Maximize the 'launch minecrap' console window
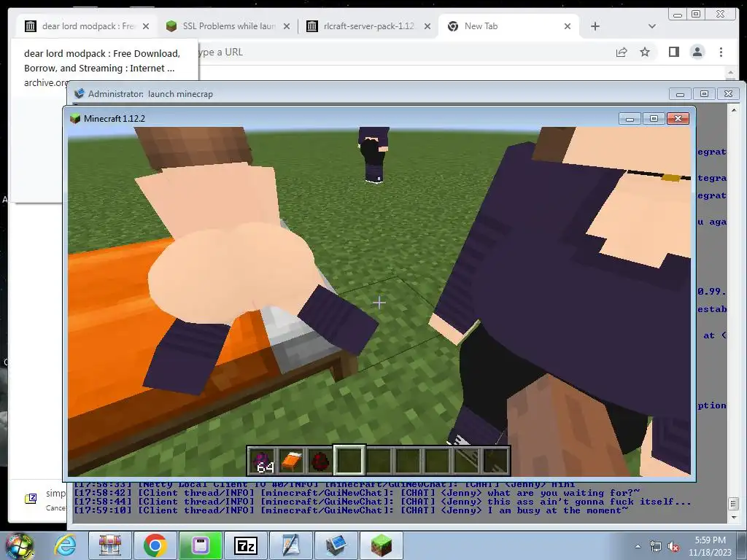The image size is (747, 560). point(704,94)
